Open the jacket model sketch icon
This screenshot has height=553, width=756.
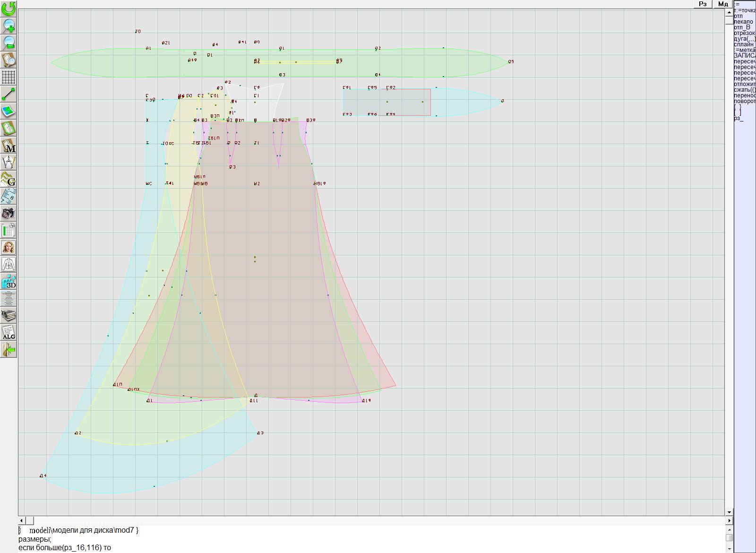pyautogui.click(x=9, y=264)
